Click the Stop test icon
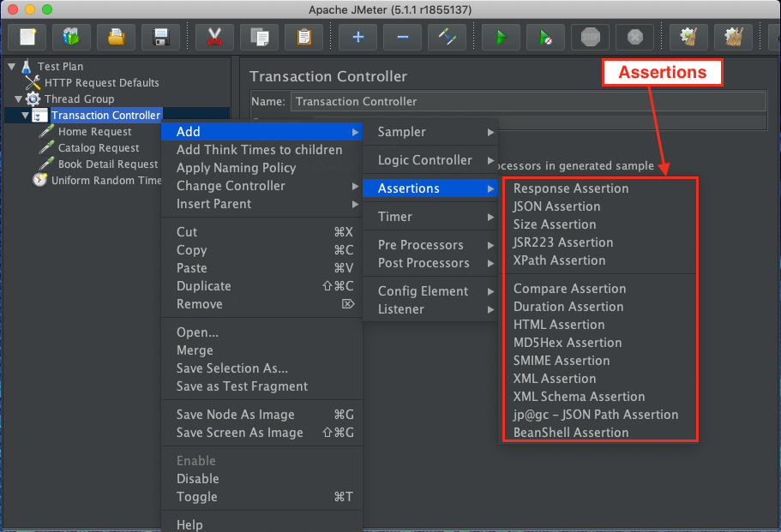This screenshot has height=532, width=781. click(x=590, y=37)
